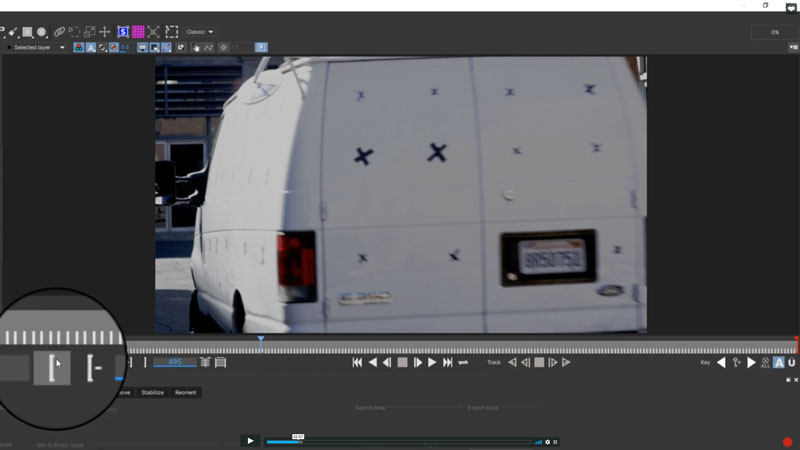Click the zoom timeline to in/out icon
This screenshot has height=450, width=800.
(206, 362)
